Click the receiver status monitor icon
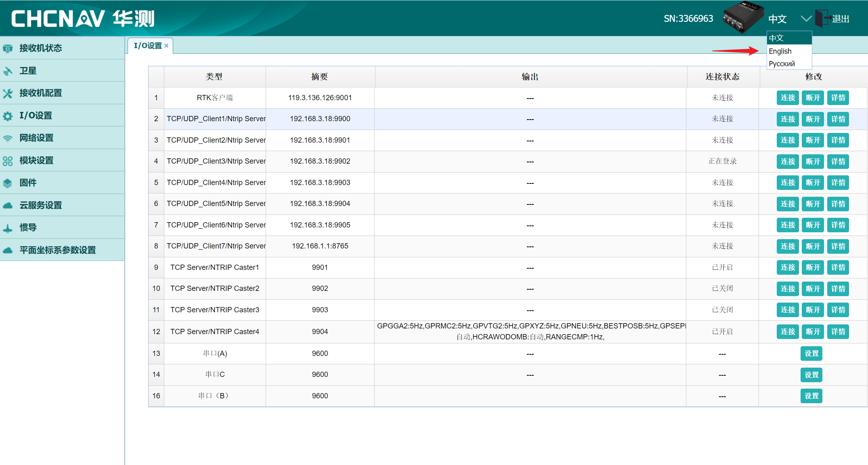 [8, 48]
